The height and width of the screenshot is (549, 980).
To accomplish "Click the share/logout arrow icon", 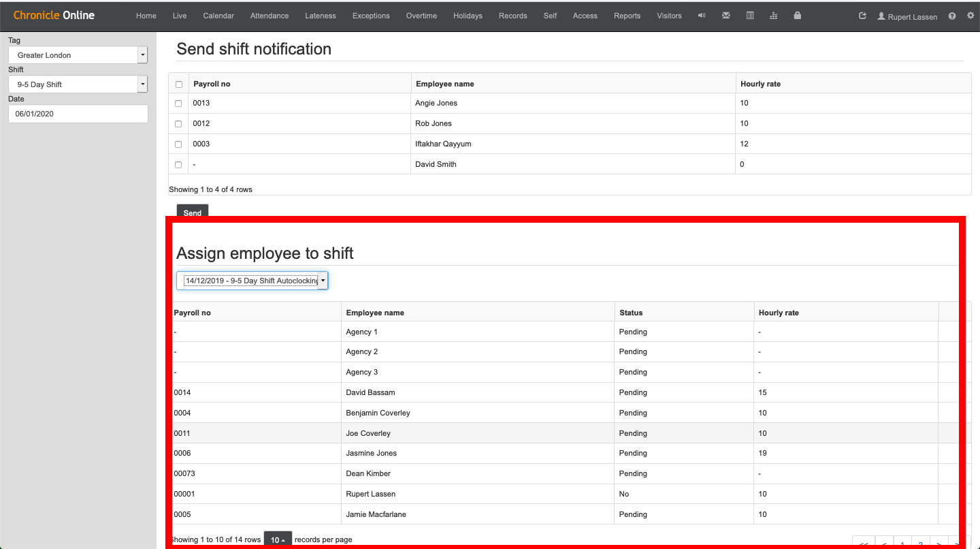I will tap(862, 16).
